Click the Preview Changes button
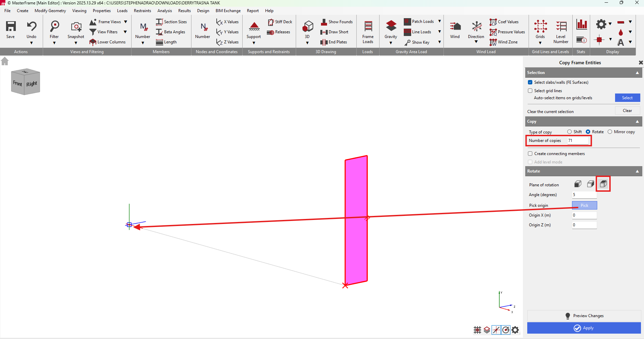Image resolution: width=644 pixels, height=339 pixels. coord(584,316)
